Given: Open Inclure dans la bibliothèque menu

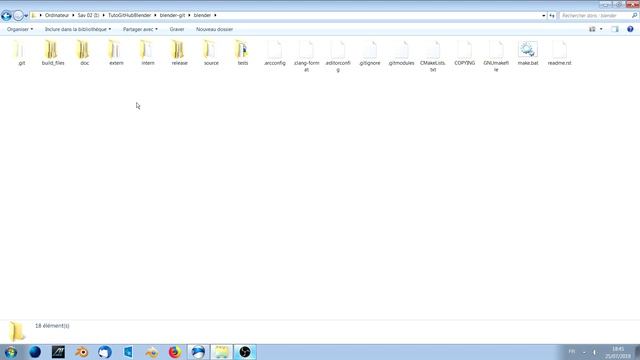Looking at the screenshot, I should 78,29.
